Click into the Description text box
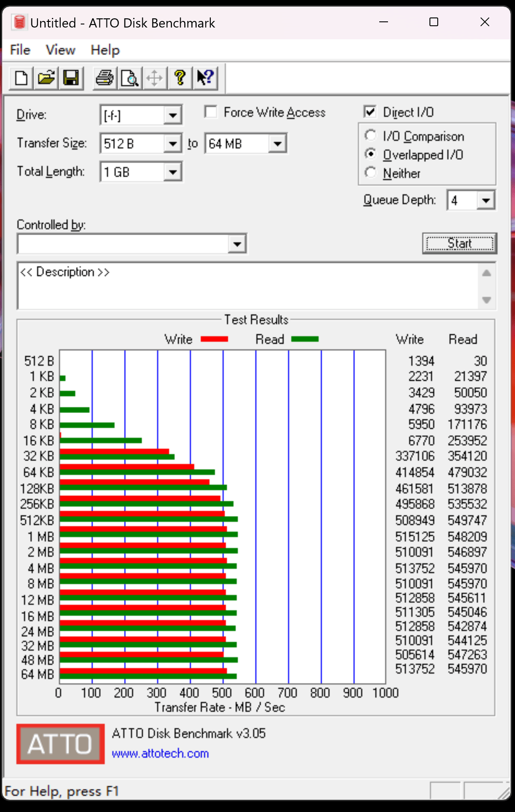This screenshot has width=515, height=812. 248,286
